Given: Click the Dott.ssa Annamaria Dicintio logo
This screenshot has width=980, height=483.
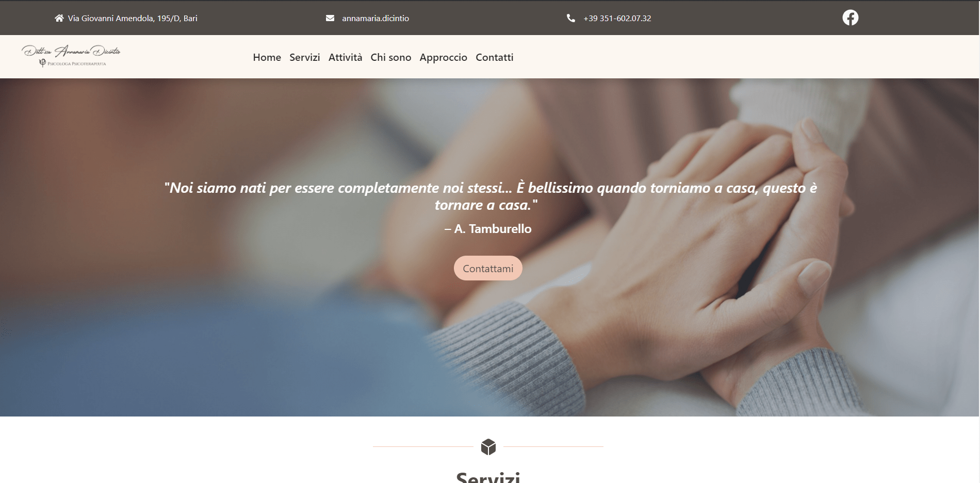Looking at the screenshot, I should (x=71, y=56).
